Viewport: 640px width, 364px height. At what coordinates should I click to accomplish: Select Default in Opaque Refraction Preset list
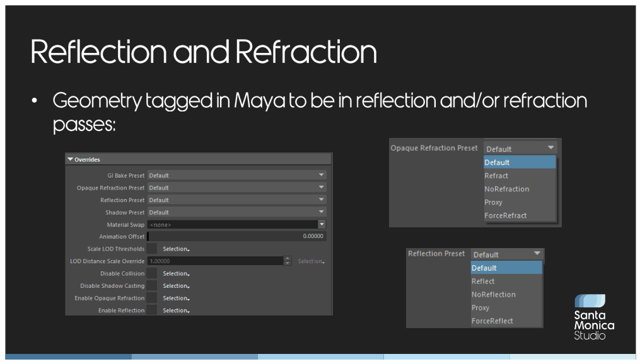point(520,162)
